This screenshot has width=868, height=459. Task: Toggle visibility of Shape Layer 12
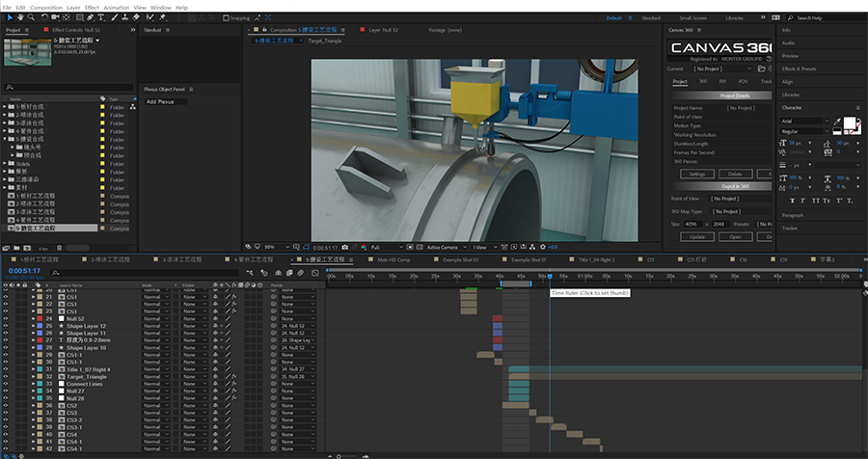[x=6, y=326]
